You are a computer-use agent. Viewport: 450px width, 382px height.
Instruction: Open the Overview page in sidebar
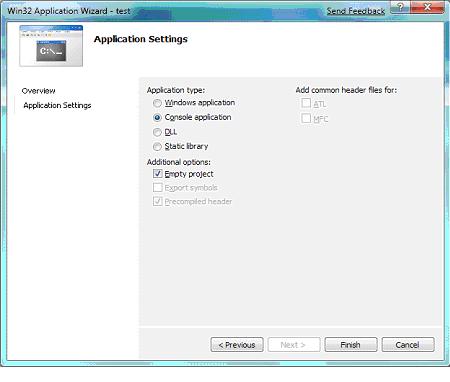point(38,91)
